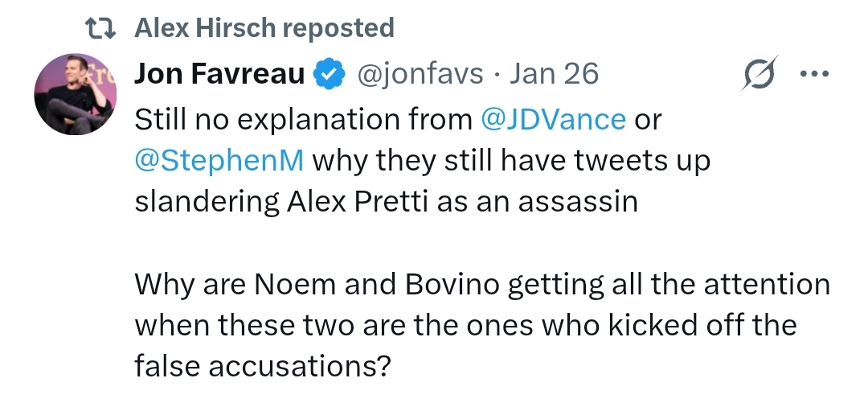The image size is (868, 403).
Task: Open the @jonfavs handle
Action: tap(420, 74)
